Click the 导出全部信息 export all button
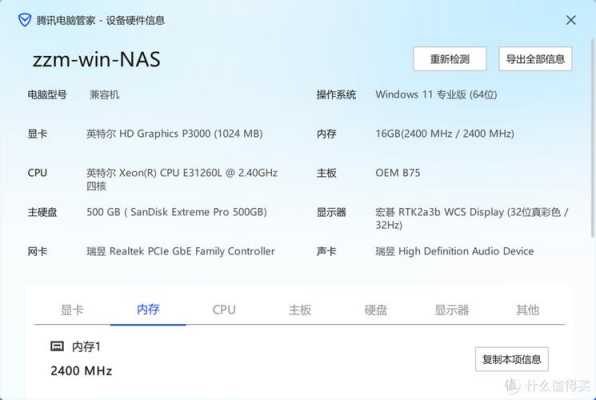The height and width of the screenshot is (400, 596). pos(535,59)
